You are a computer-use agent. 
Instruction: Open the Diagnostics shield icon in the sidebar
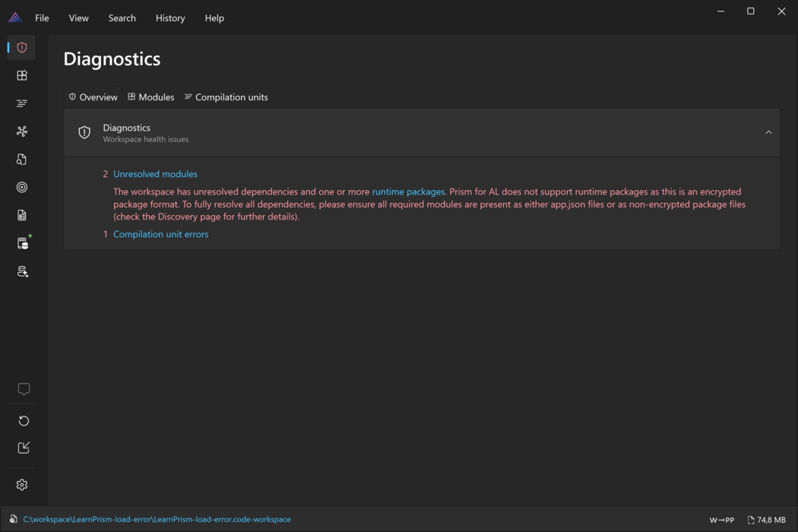22,48
